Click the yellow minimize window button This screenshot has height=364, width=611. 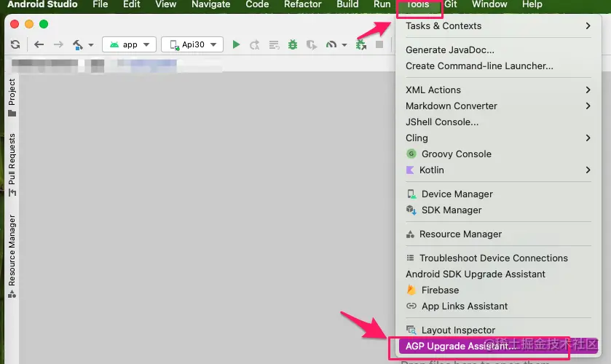[x=29, y=24]
